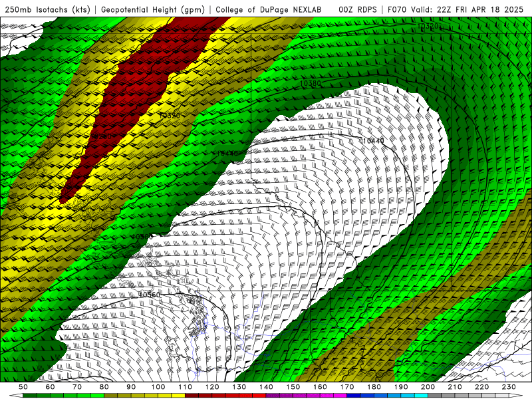Click the 10500 height contour label
The width and height of the screenshot is (532, 399).
click(142, 237)
